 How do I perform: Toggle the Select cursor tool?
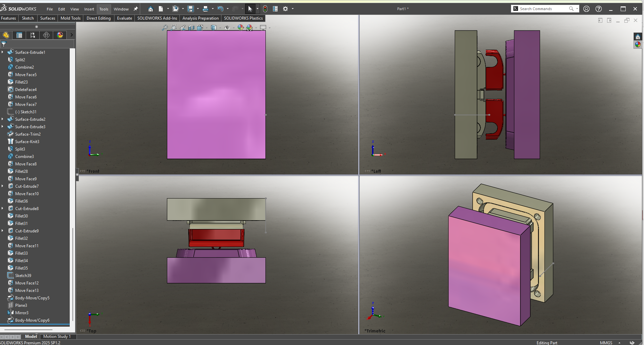250,9
